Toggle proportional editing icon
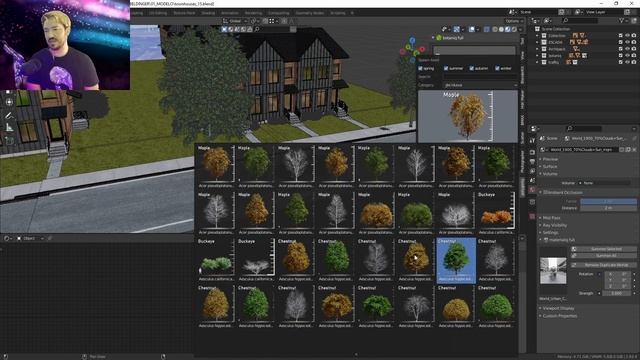640x360 pixels. click(x=284, y=21)
